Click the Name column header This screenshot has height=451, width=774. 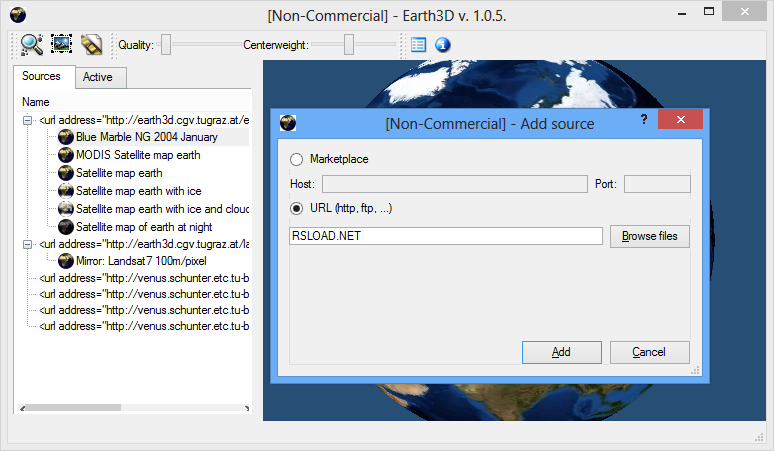(36, 102)
